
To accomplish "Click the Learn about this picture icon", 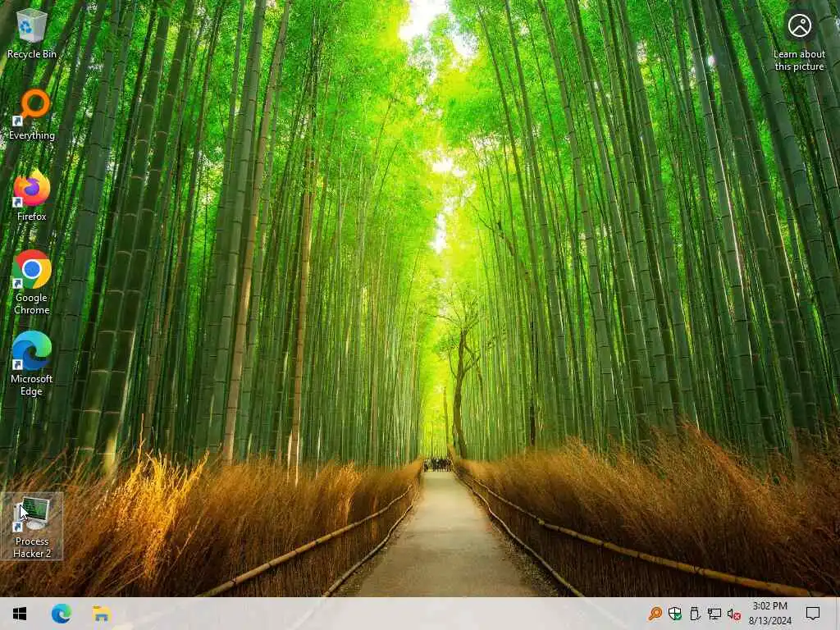I will [799, 41].
